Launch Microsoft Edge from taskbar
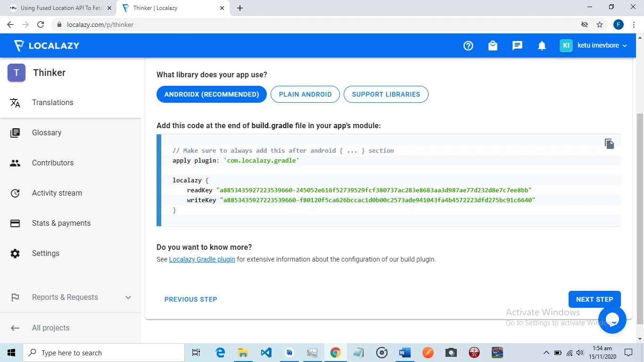 click(220, 353)
